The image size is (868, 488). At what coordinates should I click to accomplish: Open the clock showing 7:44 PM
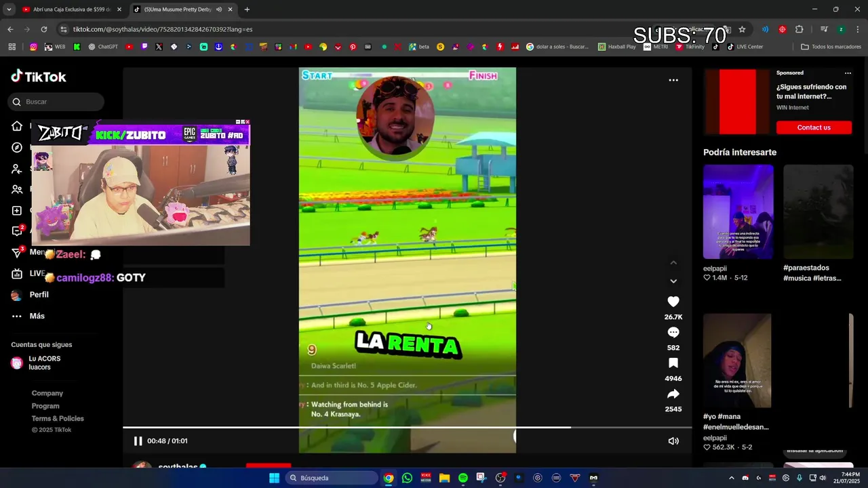[848, 478]
